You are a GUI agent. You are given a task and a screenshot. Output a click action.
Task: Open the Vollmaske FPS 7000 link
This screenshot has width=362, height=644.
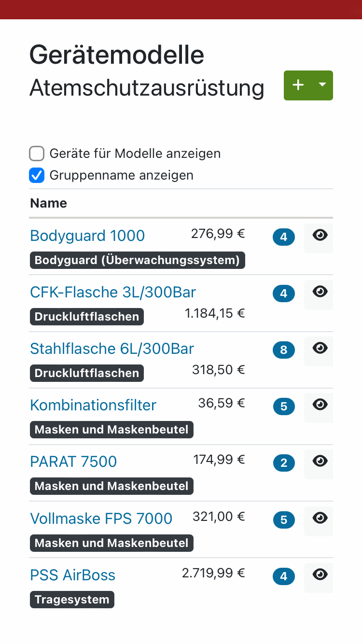101,518
